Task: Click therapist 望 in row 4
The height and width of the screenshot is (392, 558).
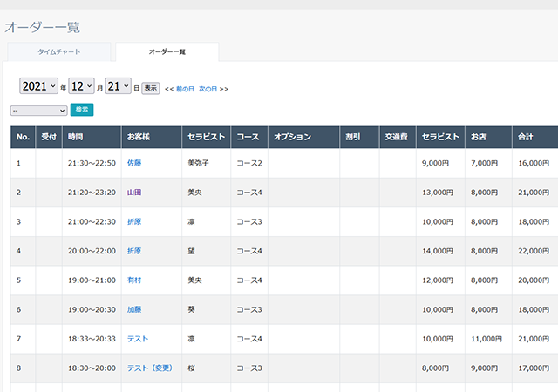Action: 191,251
